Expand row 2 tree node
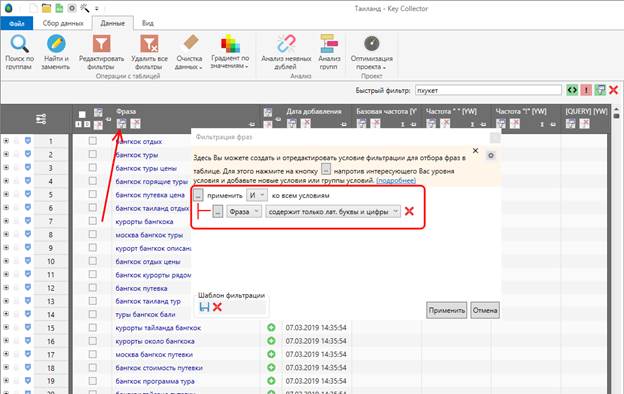This screenshot has width=624, height=394. pyautogui.click(x=6, y=154)
